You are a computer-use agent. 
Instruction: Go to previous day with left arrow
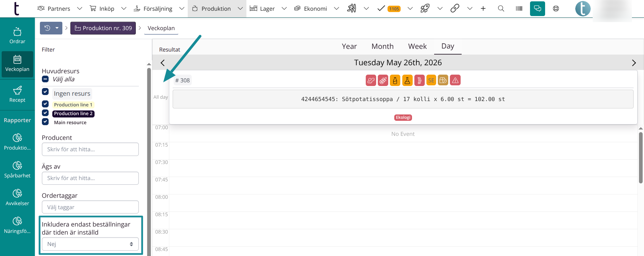[x=163, y=63]
